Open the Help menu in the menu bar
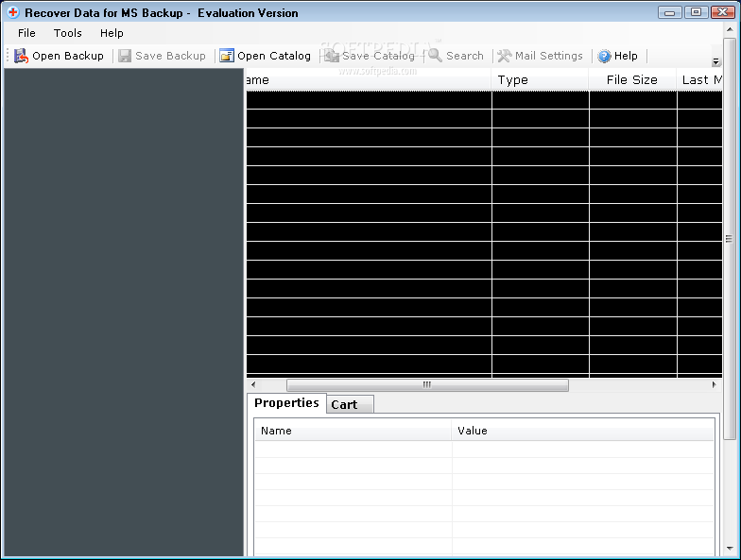741x560 pixels. (112, 33)
